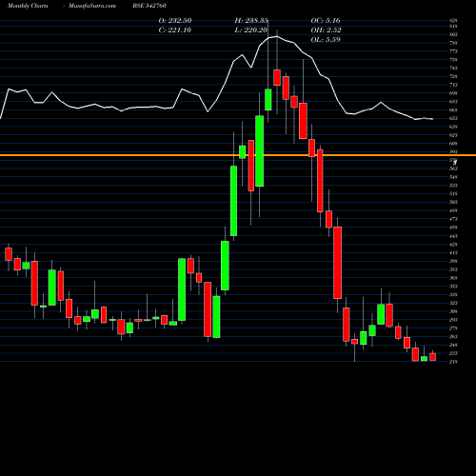Image resolution: width=476 pixels, height=476 pixels.
Task: Click the "Monthly Charts" title text
Action: click(x=28, y=6)
